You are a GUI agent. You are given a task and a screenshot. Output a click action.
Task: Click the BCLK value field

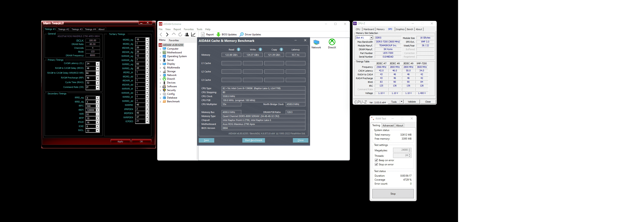(93, 40)
